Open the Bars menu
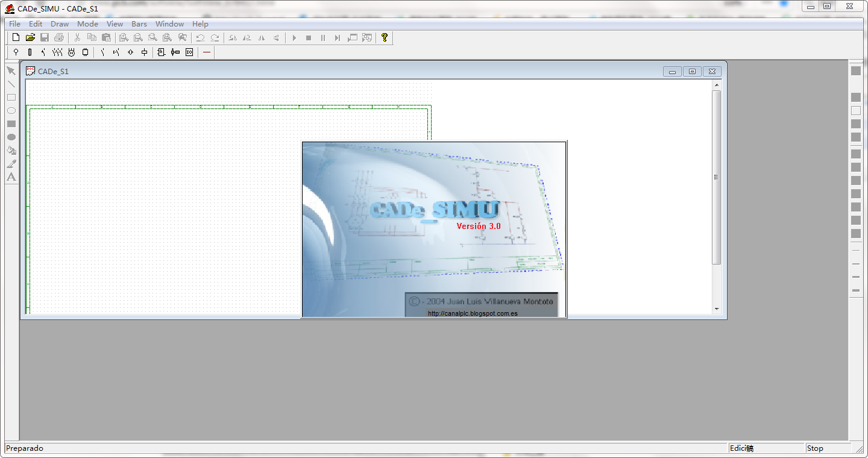This screenshot has width=868, height=458. [x=139, y=24]
